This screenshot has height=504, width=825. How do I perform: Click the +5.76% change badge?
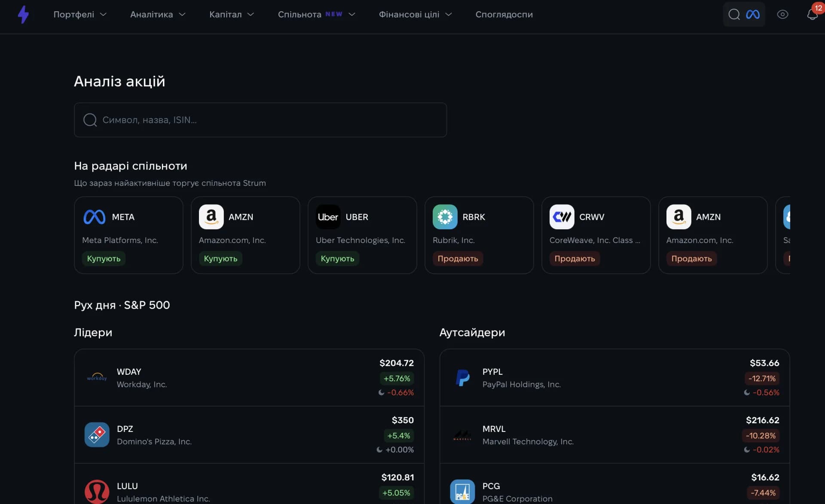tap(397, 378)
